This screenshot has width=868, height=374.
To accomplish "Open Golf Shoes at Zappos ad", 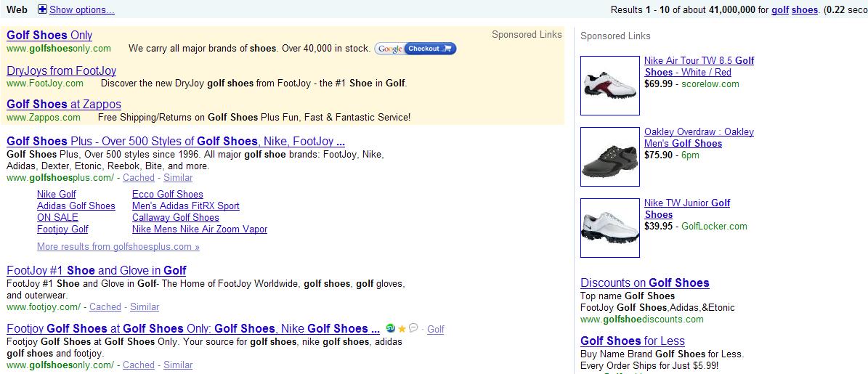I will tap(64, 104).
